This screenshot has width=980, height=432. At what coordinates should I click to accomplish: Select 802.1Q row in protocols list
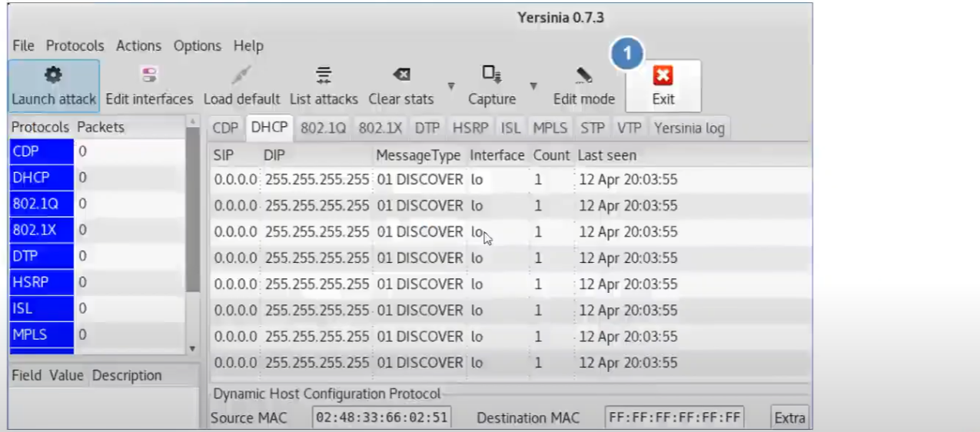click(97, 204)
